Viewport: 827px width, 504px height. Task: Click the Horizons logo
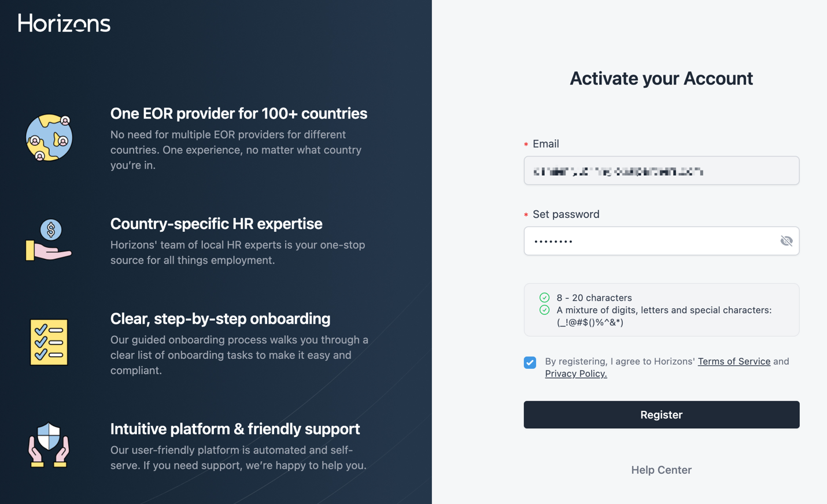coord(64,23)
